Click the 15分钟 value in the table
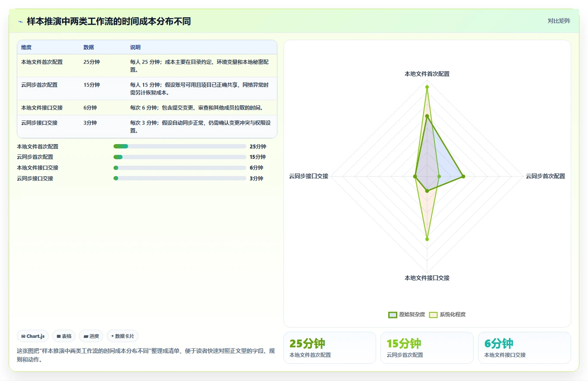The image size is (588, 381). [91, 85]
